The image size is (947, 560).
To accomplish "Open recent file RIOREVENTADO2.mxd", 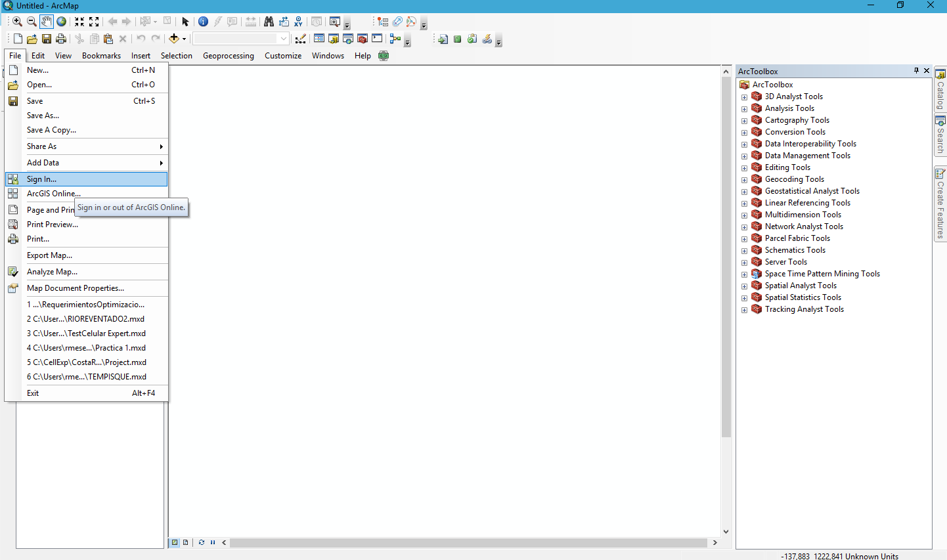I will coord(87,319).
